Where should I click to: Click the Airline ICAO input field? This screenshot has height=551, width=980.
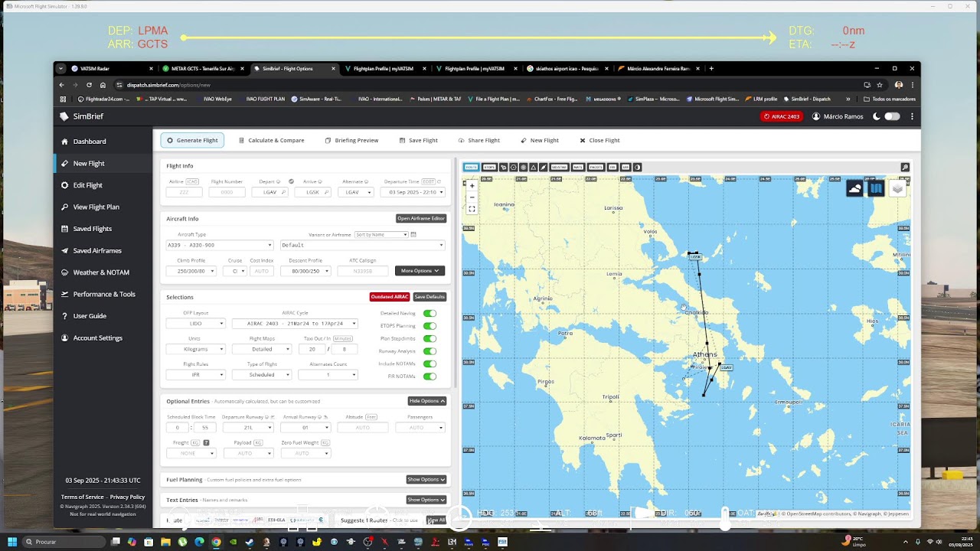[x=184, y=192]
